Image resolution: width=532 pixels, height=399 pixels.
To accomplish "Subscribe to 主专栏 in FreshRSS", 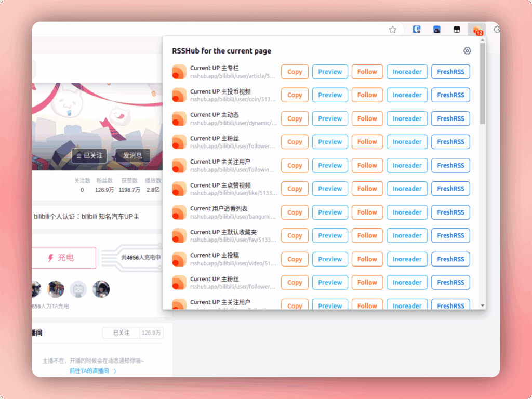I will coord(450,72).
